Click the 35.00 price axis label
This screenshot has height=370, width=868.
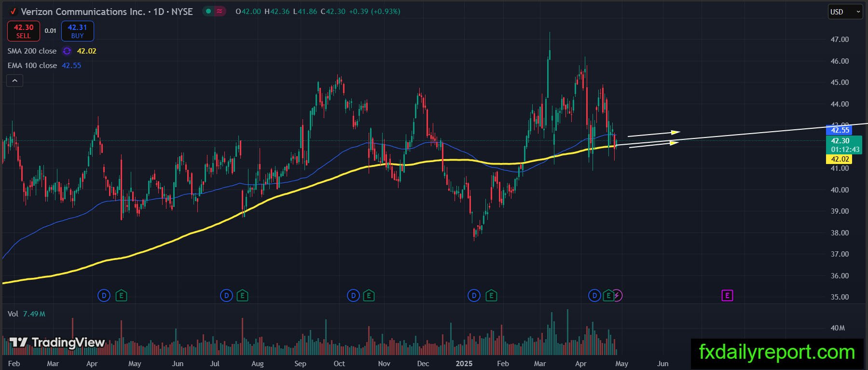(840, 297)
